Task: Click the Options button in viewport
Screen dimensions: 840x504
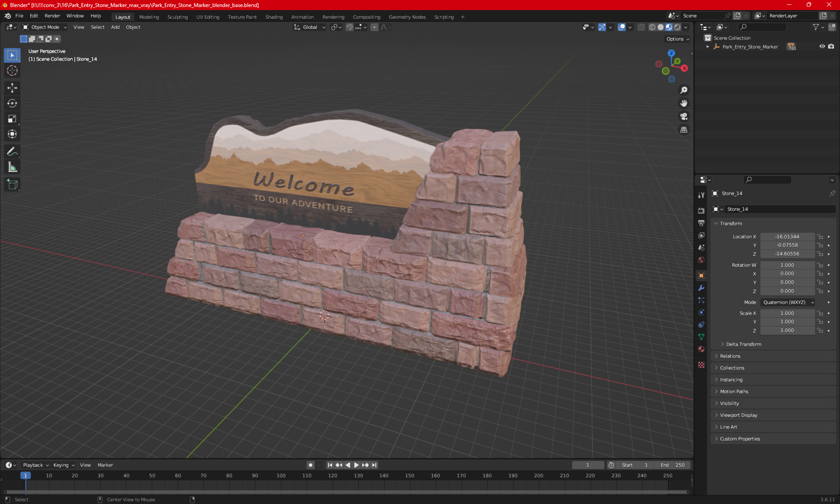Action: (677, 39)
